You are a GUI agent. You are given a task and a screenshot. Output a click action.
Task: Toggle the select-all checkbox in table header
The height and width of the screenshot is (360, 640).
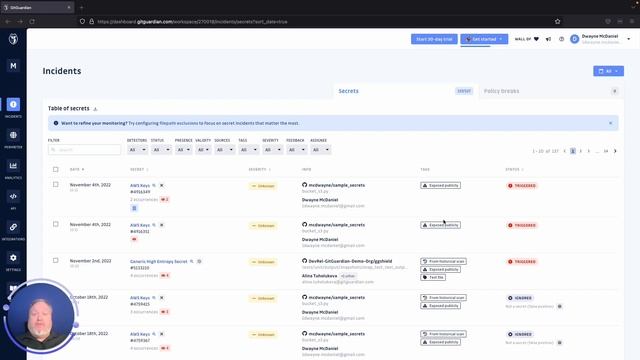56,169
